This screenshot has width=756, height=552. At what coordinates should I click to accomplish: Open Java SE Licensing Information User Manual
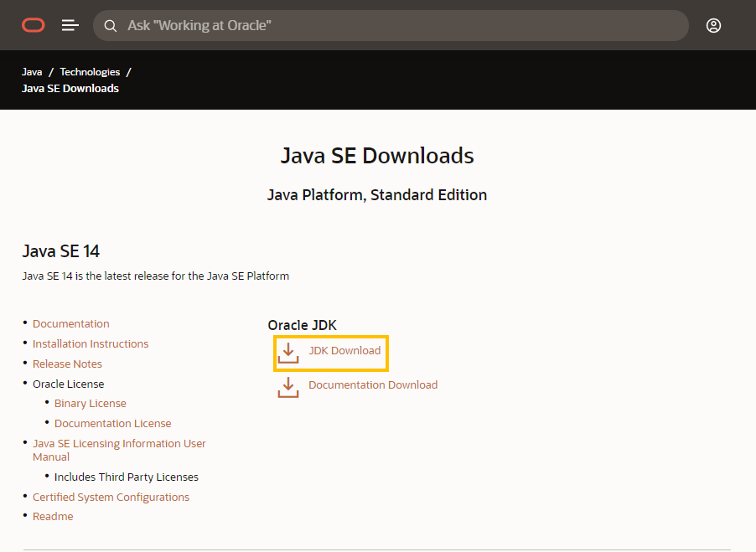tap(119, 450)
